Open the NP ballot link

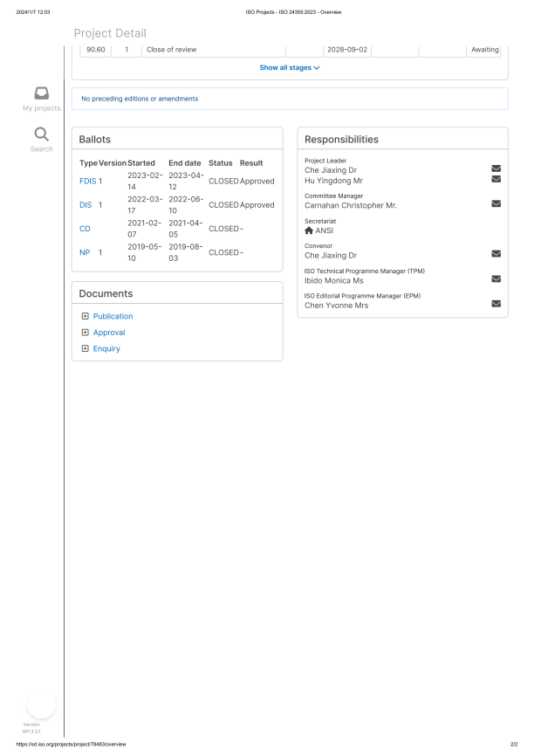click(x=85, y=252)
